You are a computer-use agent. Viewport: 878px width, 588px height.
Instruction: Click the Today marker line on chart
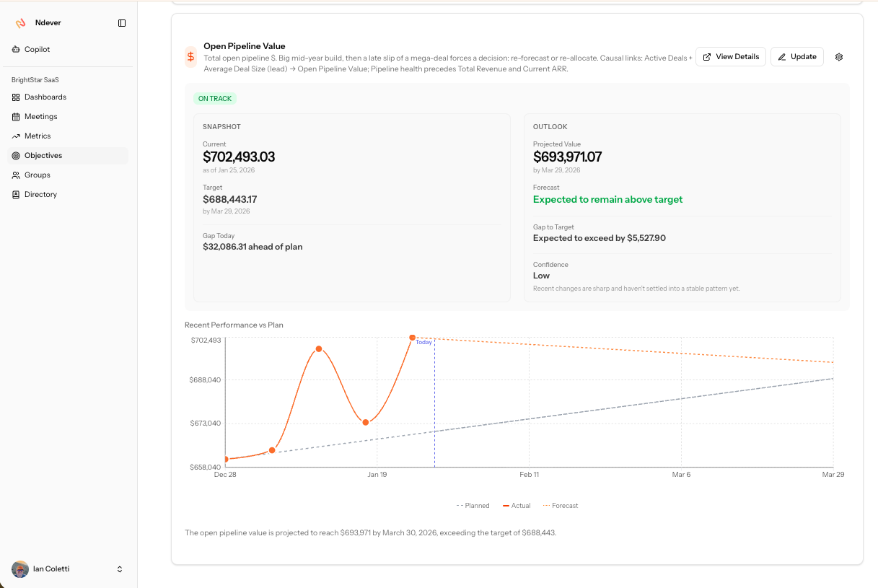click(x=434, y=404)
